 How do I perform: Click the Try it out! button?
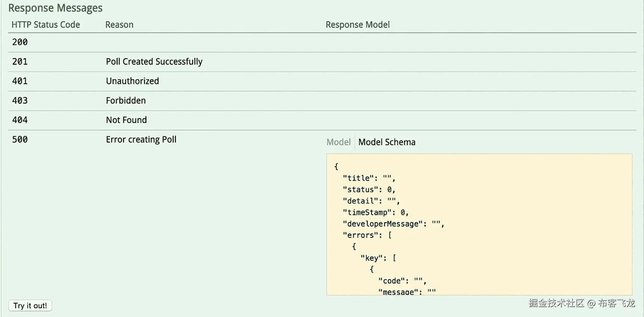click(x=30, y=305)
